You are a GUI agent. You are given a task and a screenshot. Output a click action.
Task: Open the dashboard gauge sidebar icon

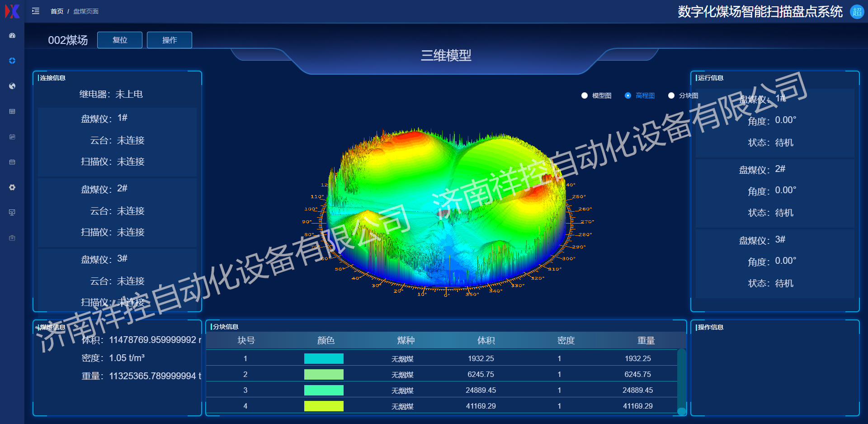pyautogui.click(x=12, y=35)
